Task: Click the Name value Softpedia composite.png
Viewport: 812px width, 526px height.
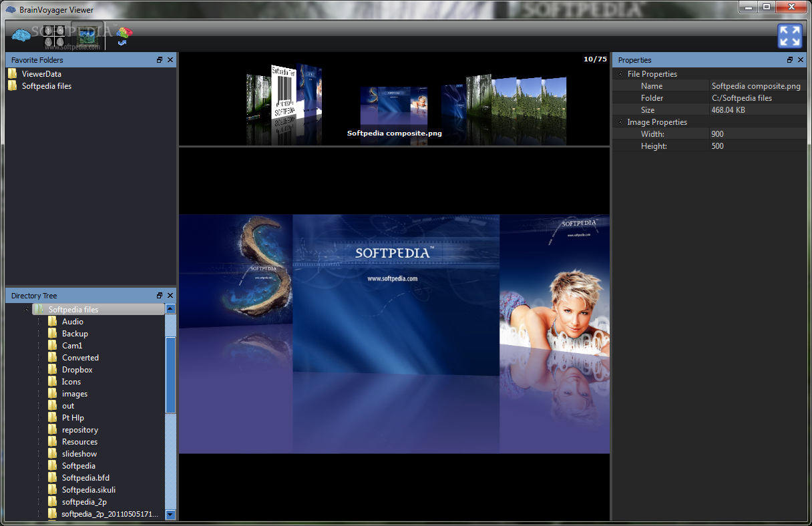Action: pos(756,86)
